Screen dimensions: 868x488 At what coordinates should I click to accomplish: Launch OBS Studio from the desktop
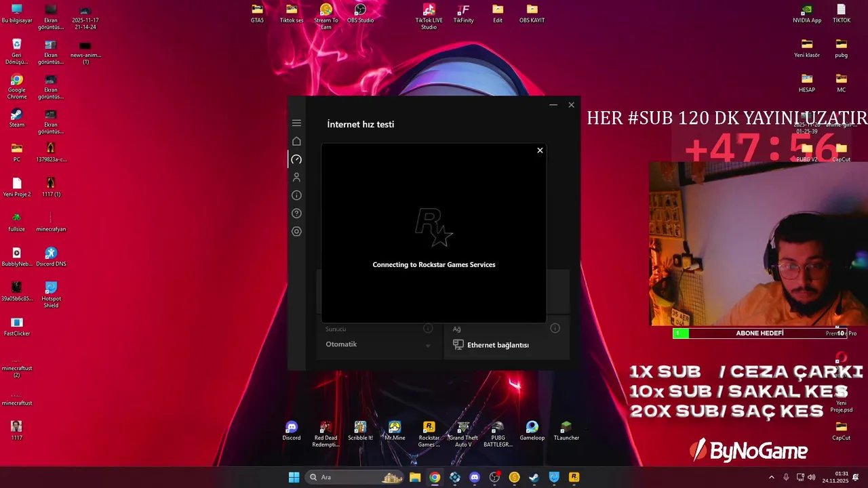pos(361,14)
